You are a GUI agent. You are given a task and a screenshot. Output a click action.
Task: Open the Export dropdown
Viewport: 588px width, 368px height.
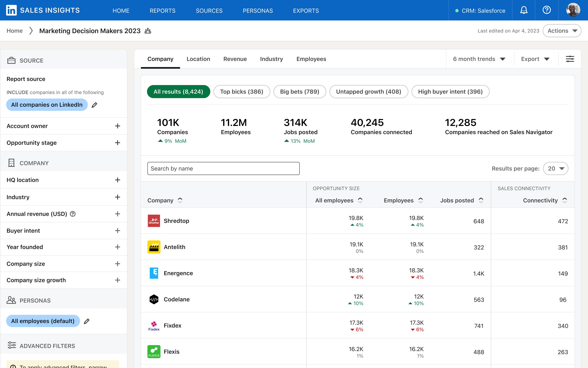[535, 59]
